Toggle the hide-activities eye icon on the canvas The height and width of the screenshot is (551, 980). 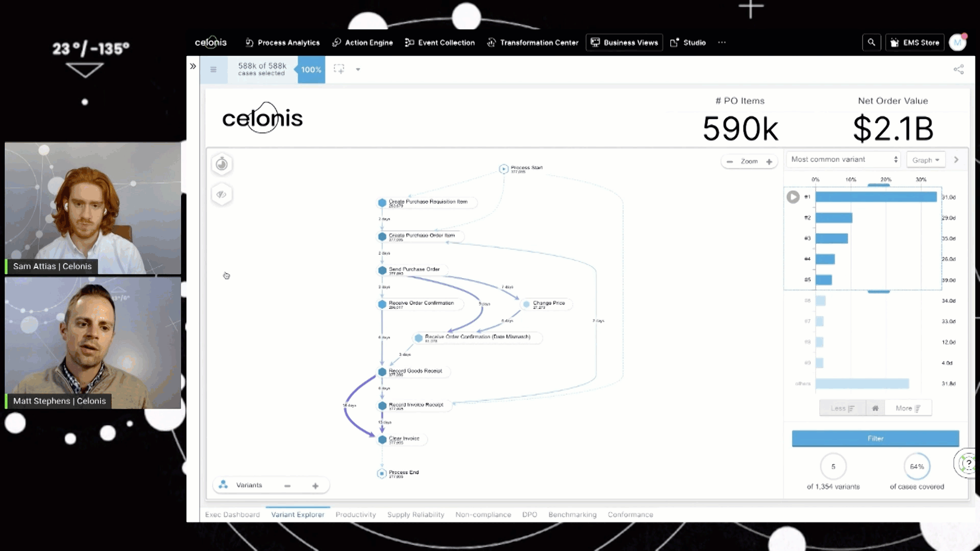(222, 194)
